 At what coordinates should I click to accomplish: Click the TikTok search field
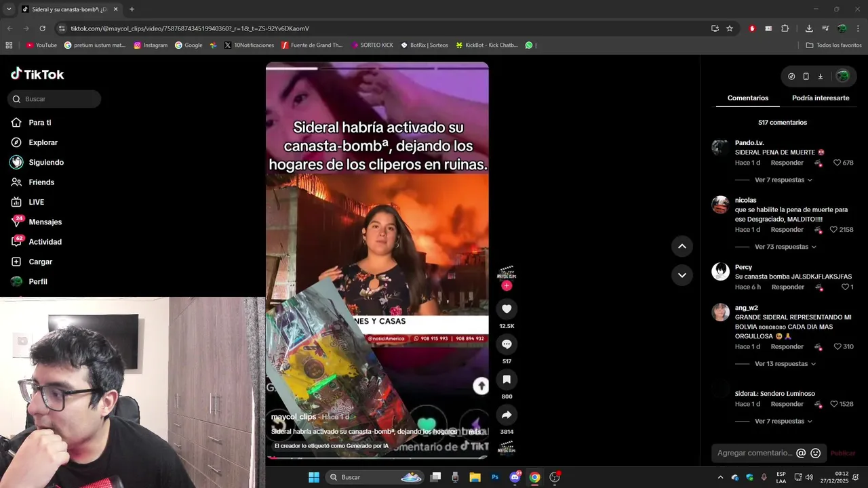tap(54, 99)
